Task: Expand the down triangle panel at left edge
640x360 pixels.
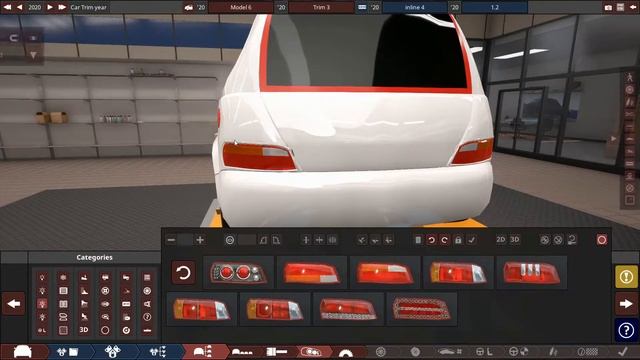Action: point(33,55)
